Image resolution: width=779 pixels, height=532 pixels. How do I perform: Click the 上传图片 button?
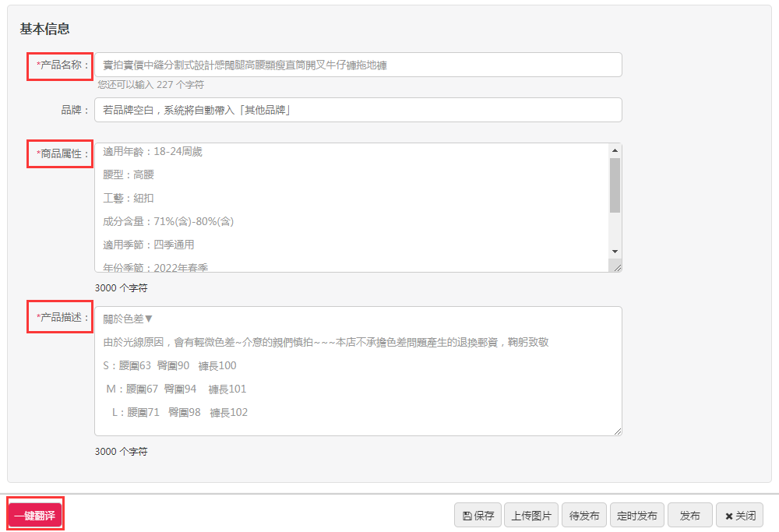click(531, 516)
